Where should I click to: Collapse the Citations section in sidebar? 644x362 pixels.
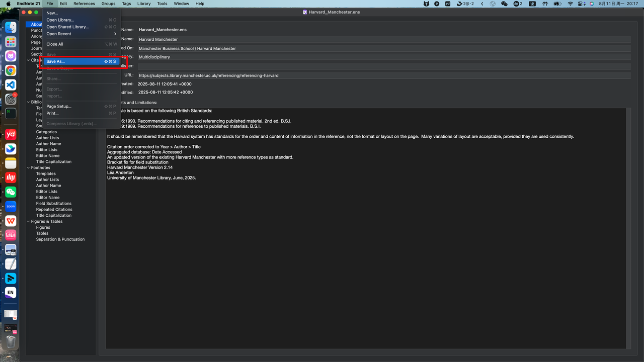[29, 60]
